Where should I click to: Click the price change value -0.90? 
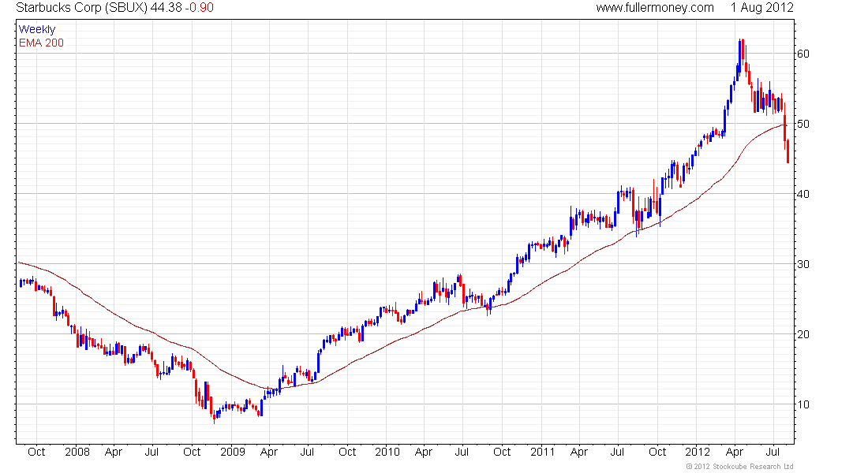tap(199, 8)
